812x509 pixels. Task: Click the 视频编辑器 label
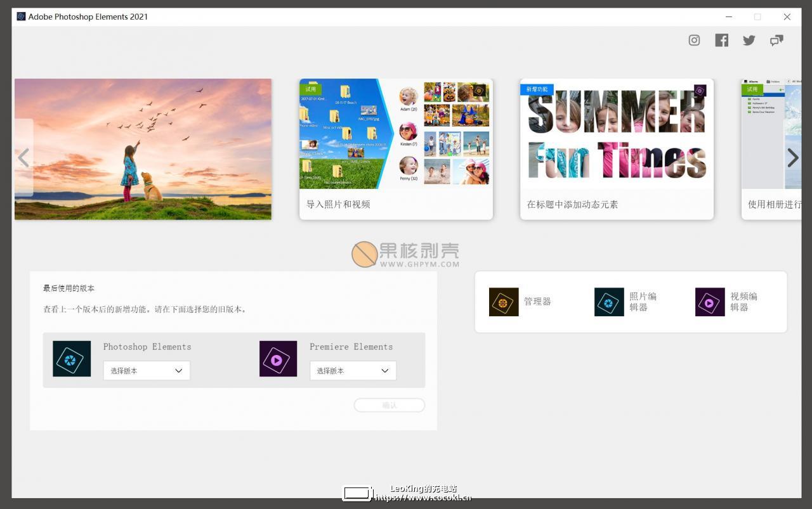click(743, 302)
